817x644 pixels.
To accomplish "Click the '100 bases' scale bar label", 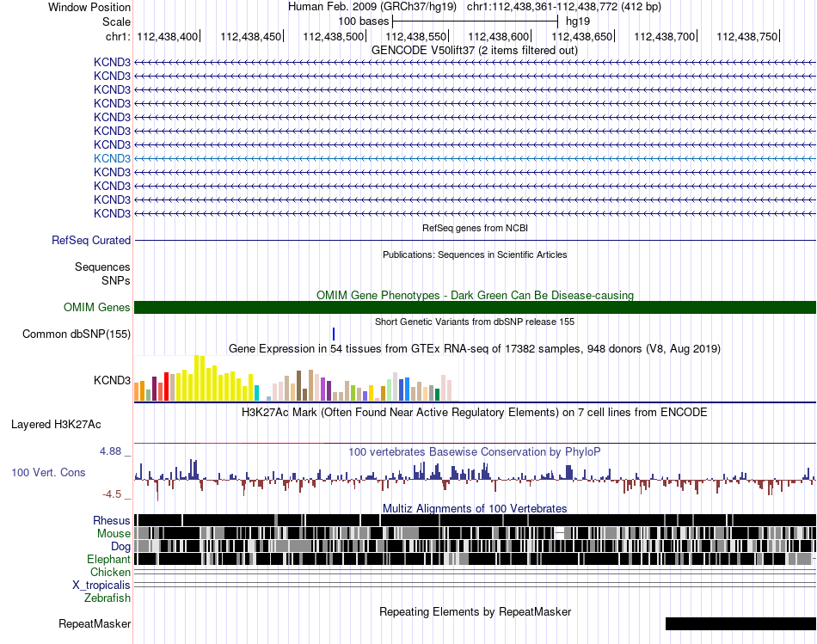I will coord(364,21).
